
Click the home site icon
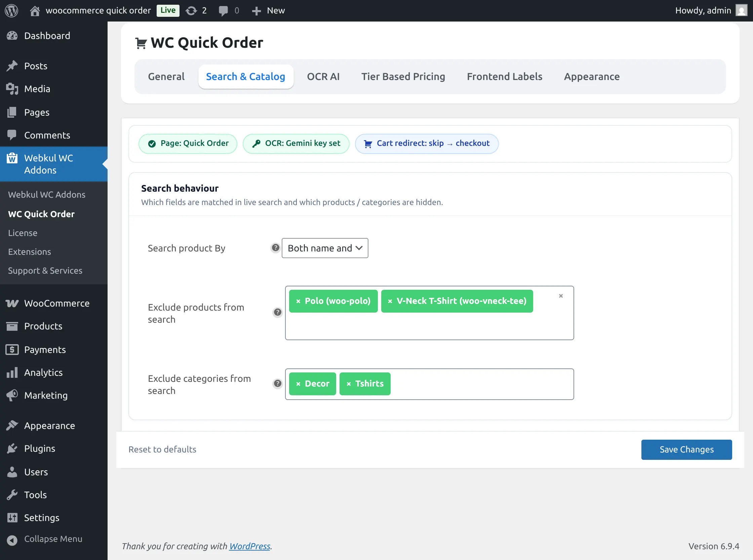pos(35,11)
